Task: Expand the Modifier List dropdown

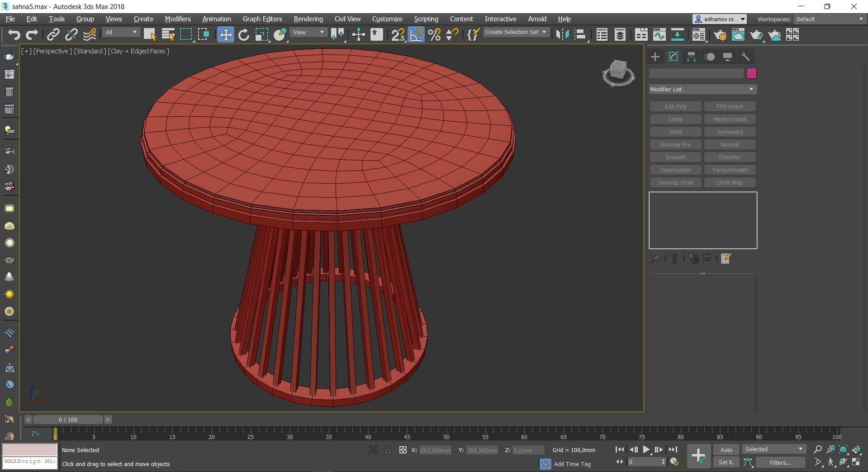Action: (702, 89)
